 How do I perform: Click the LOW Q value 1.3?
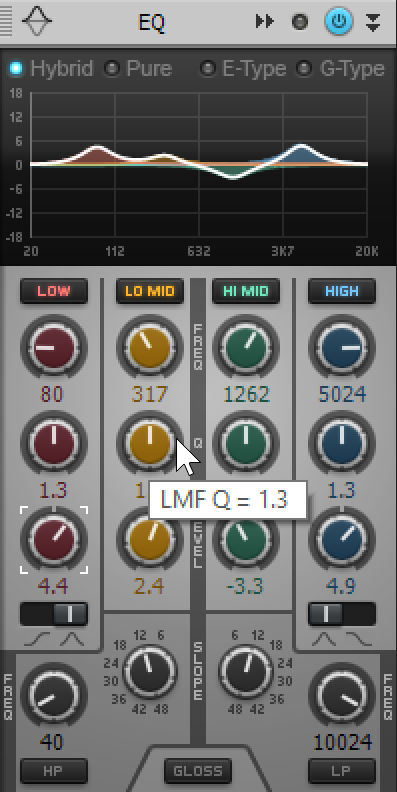click(53, 490)
